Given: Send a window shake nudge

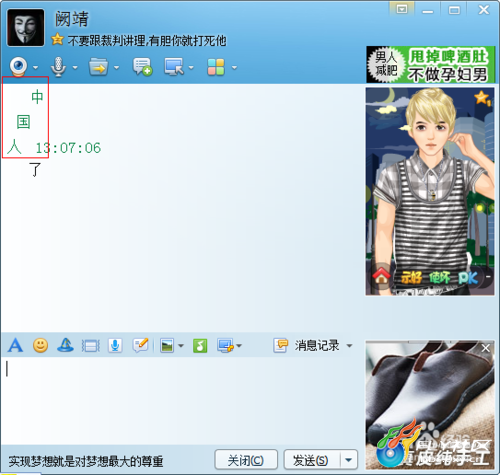Looking at the screenshot, I should 91,346.
